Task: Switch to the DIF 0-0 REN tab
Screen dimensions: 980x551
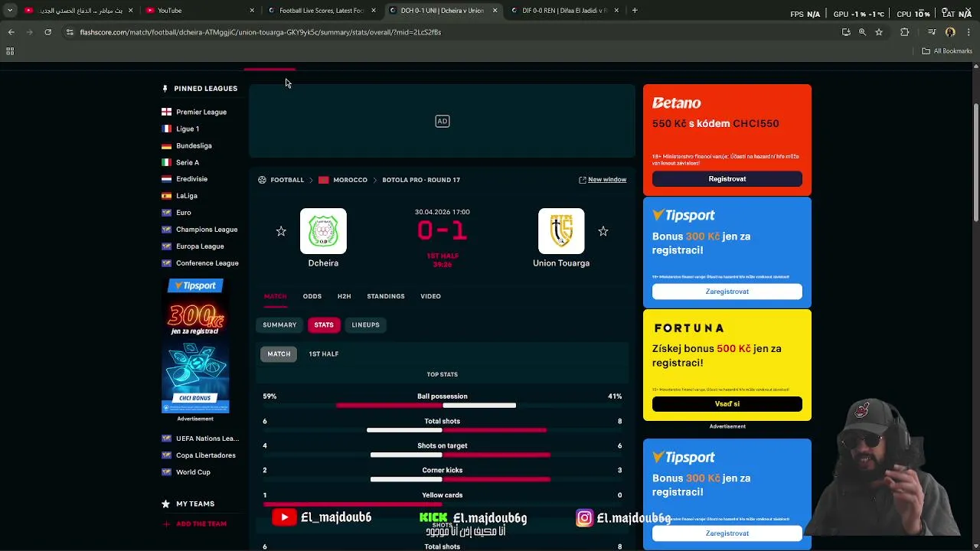Action: [x=565, y=11]
